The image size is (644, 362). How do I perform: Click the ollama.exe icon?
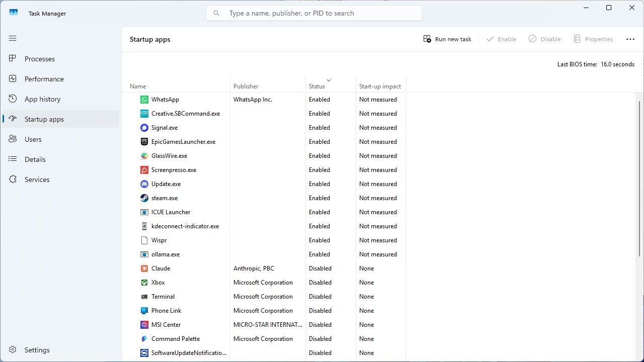coord(144,254)
